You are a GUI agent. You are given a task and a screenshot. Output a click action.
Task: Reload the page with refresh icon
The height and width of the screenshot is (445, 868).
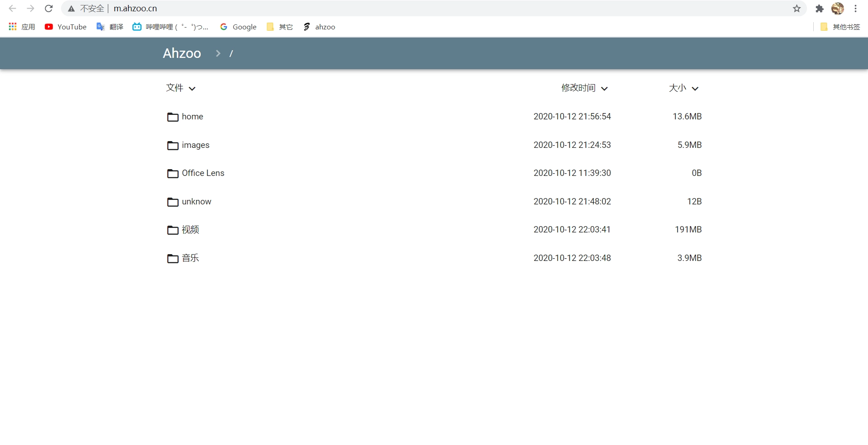click(x=49, y=9)
